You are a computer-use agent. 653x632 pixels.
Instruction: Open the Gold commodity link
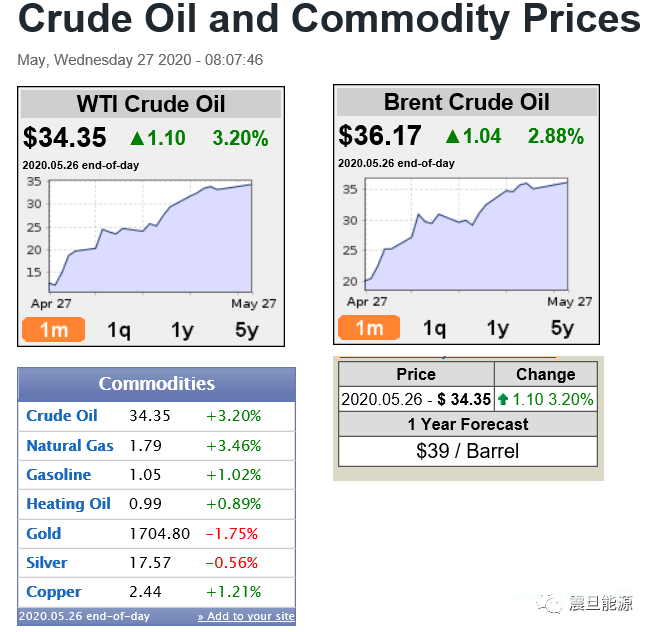44,533
